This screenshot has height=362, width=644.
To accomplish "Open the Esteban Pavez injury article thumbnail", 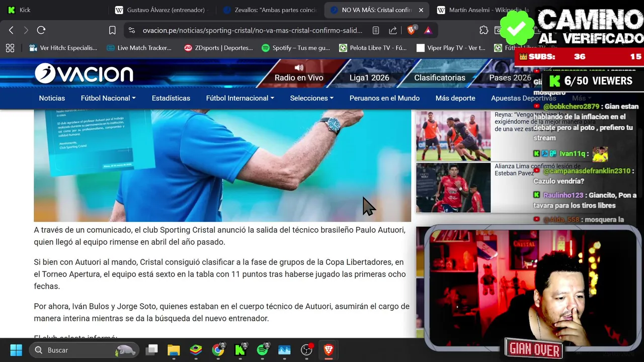I will coord(453,188).
